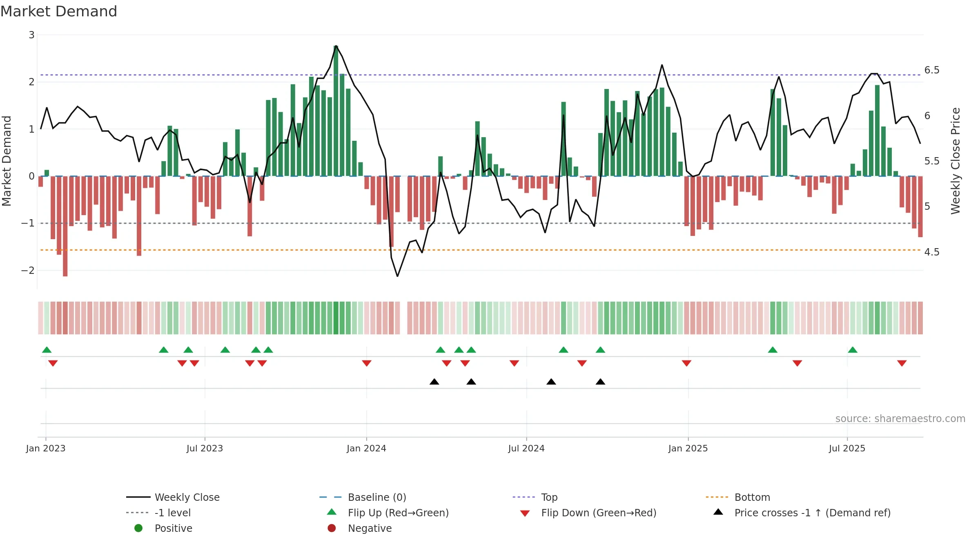
Task: Click the Jan 2023 x-axis label
Action: 46,448
